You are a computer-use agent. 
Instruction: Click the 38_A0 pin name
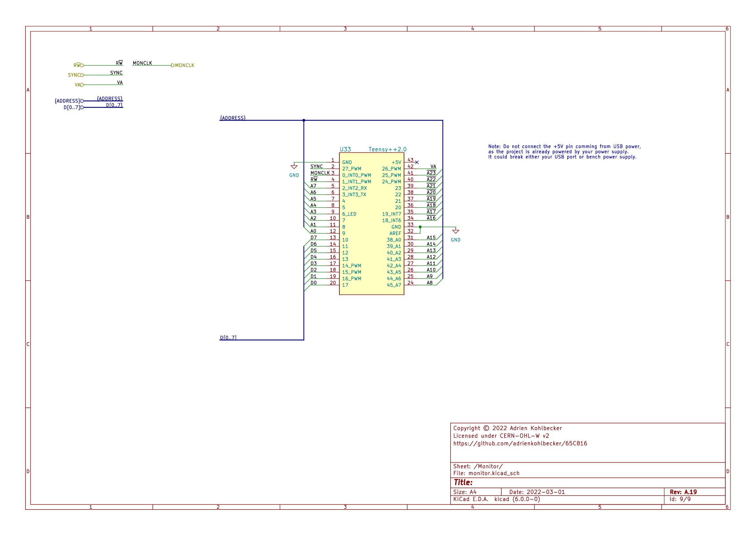394,240
